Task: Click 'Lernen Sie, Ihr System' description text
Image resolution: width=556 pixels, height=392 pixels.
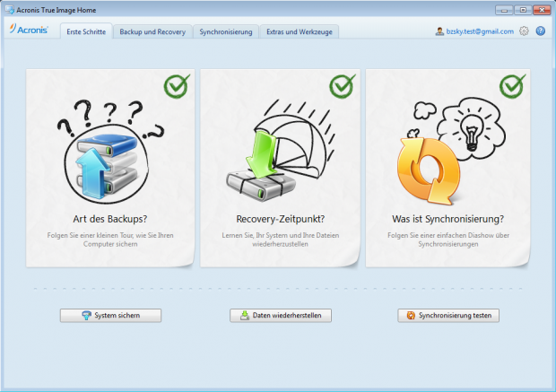Action: [280, 240]
